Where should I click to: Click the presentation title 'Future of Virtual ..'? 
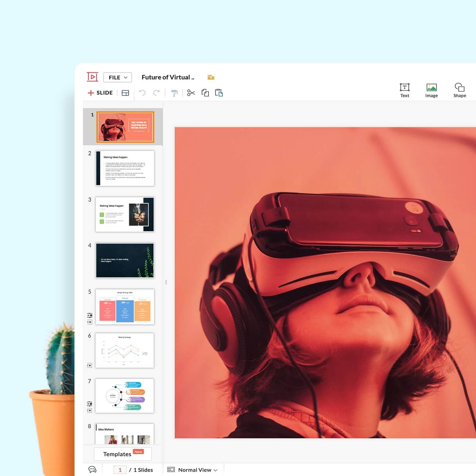tap(168, 77)
